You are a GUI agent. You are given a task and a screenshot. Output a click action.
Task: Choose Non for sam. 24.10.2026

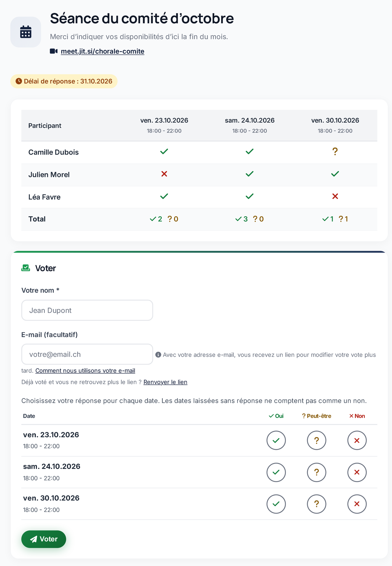pyautogui.click(x=357, y=472)
